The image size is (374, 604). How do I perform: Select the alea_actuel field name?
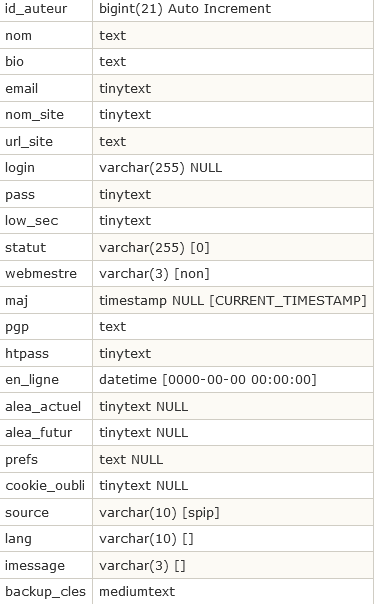[43, 406]
